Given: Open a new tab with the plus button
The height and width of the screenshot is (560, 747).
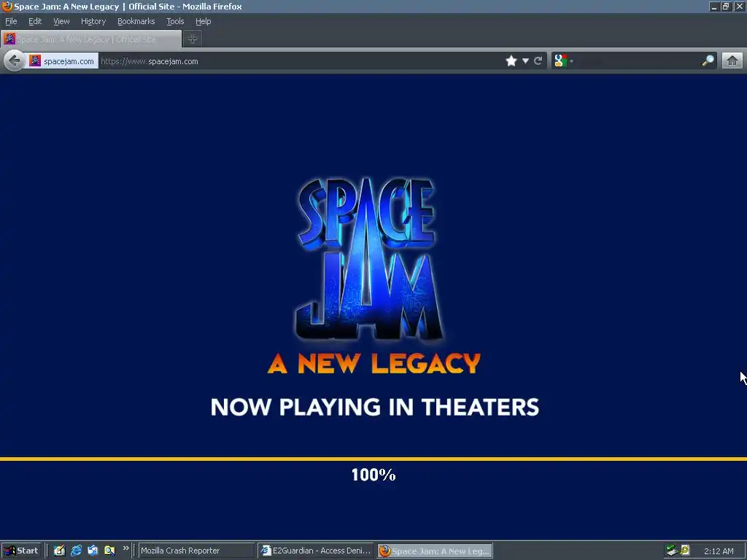Looking at the screenshot, I should (x=193, y=39).
